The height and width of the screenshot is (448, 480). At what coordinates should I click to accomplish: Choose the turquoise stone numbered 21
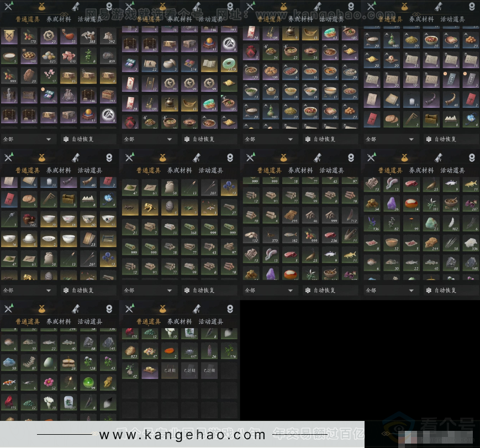pos(431,223)
